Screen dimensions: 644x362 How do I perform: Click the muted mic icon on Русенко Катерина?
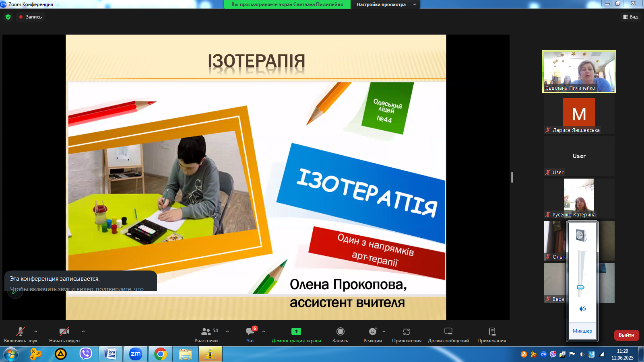pos(548,214)
